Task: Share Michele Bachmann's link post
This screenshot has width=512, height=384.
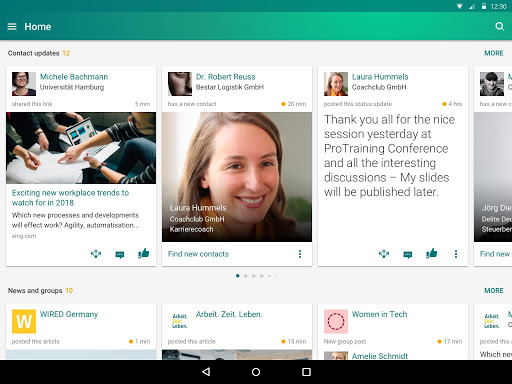Action: (x=96, y=254)
